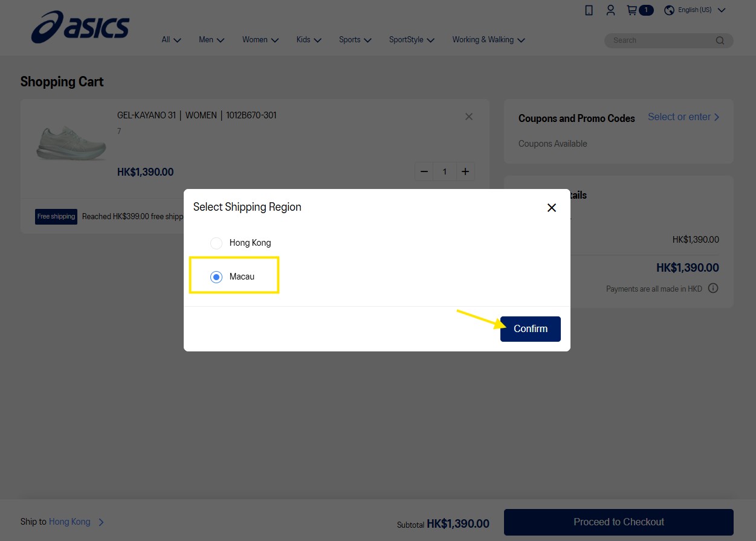Open the Working & Walking menu
Screen dimensions: 756x541
pyautogui.click(x=488, y=40)
